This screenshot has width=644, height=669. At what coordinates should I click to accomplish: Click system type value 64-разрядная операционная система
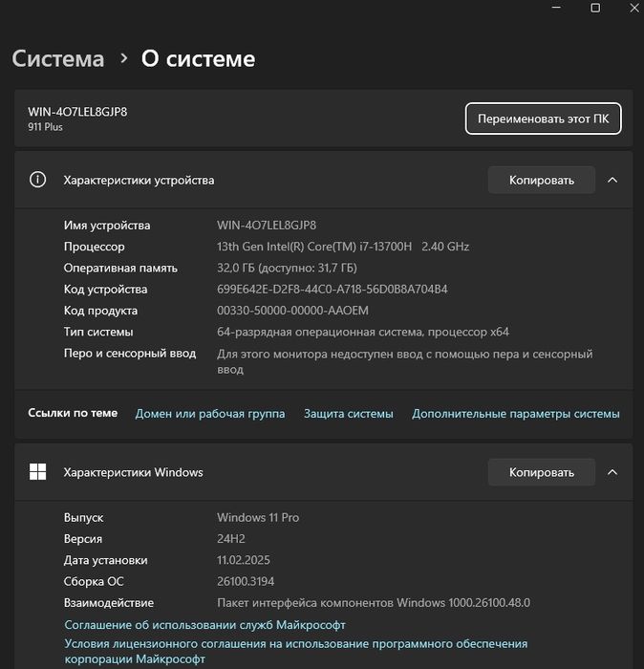(x=363, y=332)
